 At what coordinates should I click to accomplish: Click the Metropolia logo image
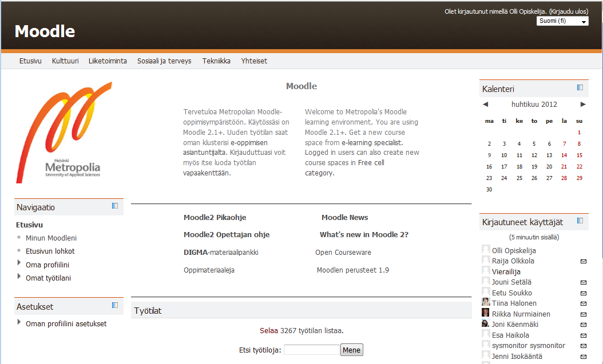(64, 132)
